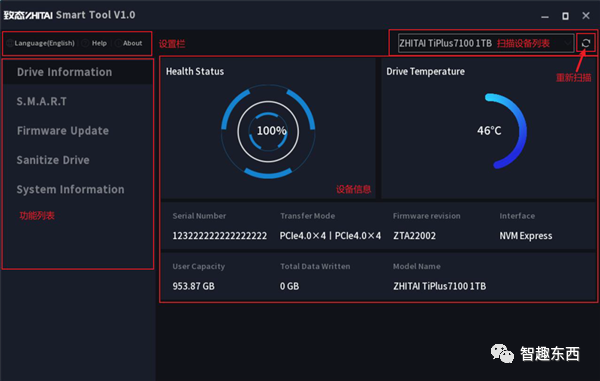Click the interface value NVM Express
Image resolution: width=600 pixels, height=381 pixels.
(526, 236)
